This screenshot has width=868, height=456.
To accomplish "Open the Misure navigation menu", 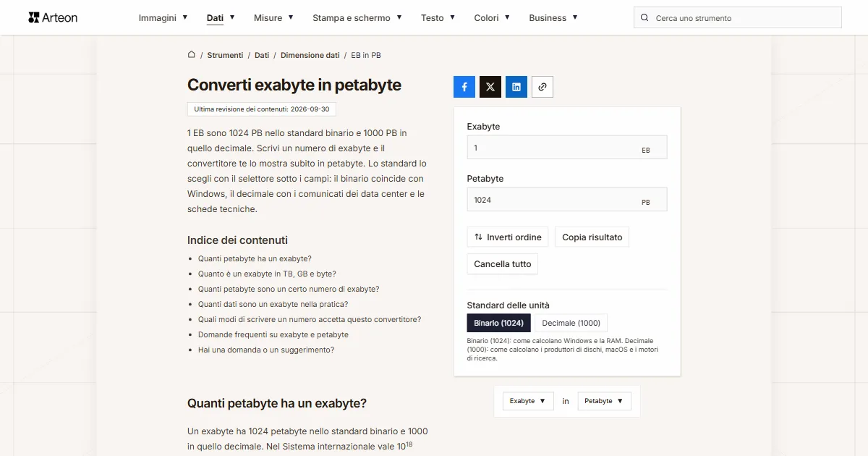I will (274, 18).
